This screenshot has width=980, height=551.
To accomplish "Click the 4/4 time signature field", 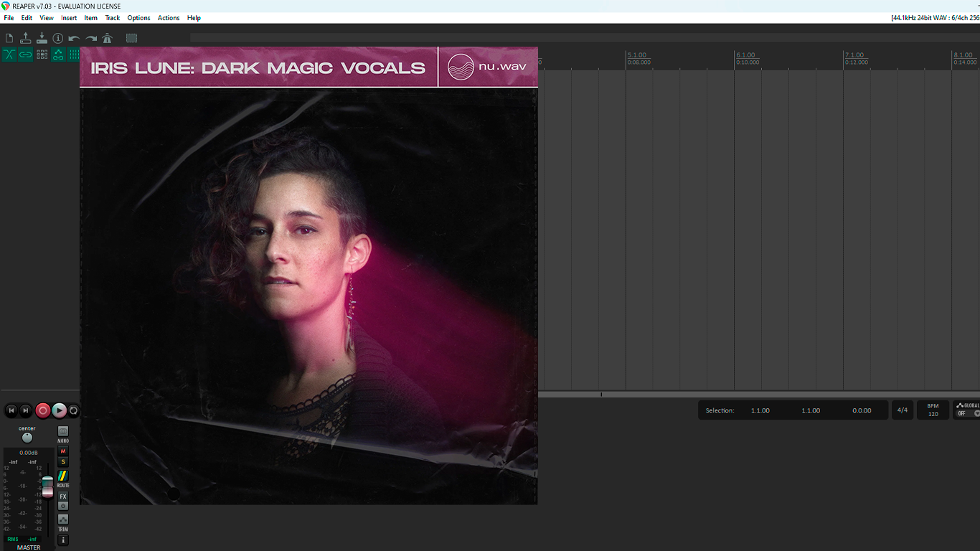I will (x=903, y=410).
